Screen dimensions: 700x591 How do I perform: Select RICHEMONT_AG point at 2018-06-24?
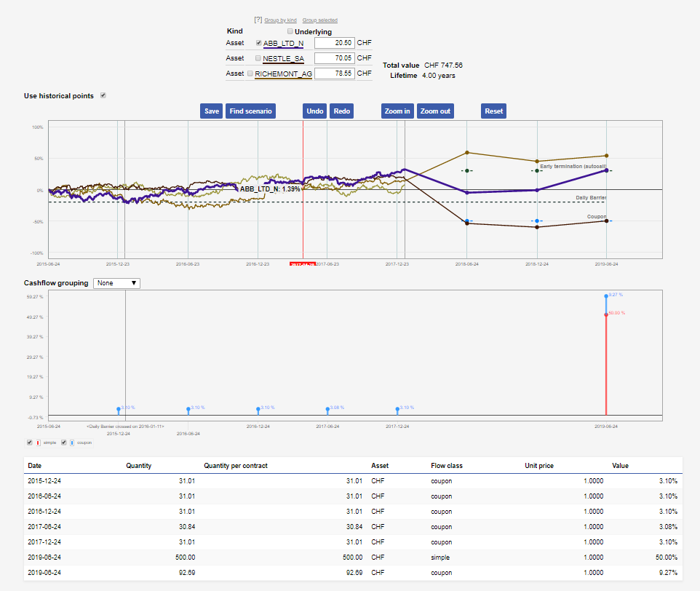pos(466,153)
